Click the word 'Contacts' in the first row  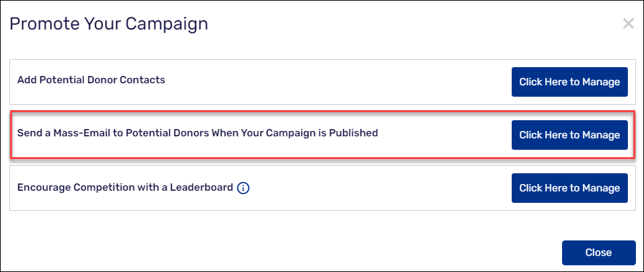pyautogui.click(x=142, y=80)
